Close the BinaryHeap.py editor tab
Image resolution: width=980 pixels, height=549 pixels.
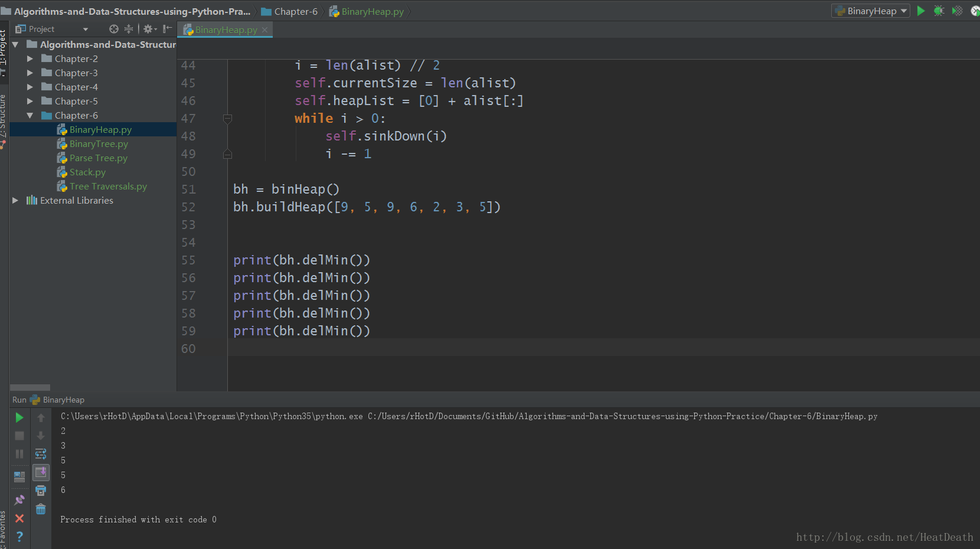coord(265,30)
